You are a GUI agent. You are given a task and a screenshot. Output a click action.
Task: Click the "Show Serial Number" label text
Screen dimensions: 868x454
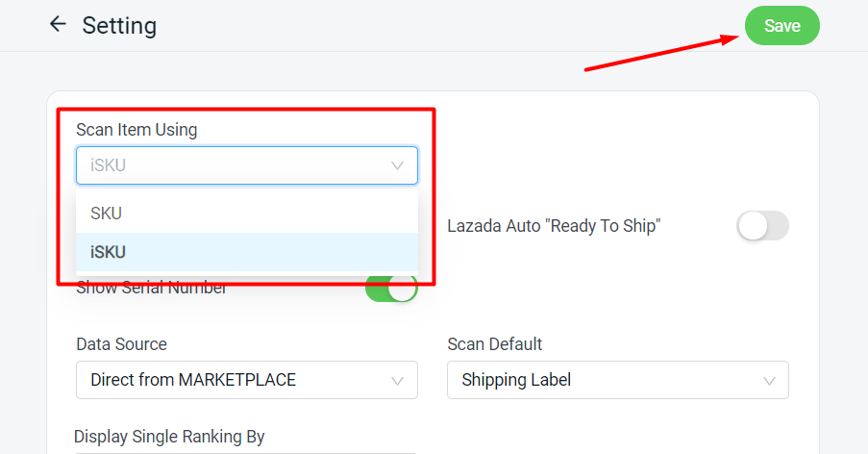(152, 289)
